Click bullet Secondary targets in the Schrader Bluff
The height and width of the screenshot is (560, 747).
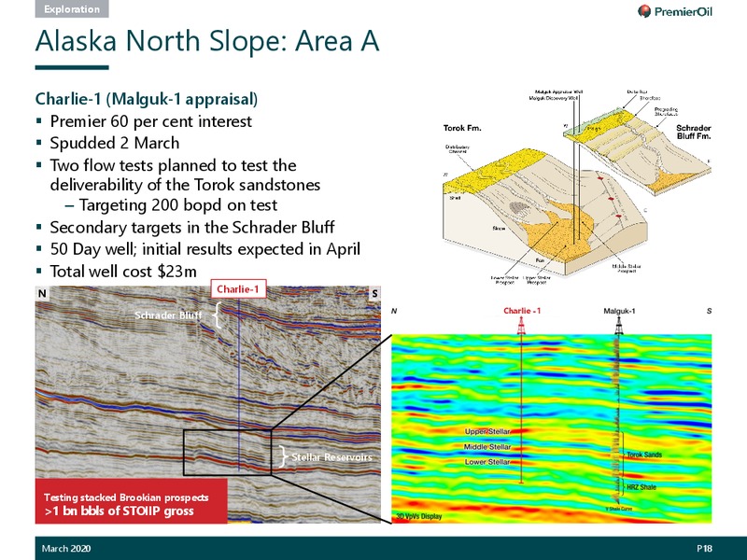[192, 227]
